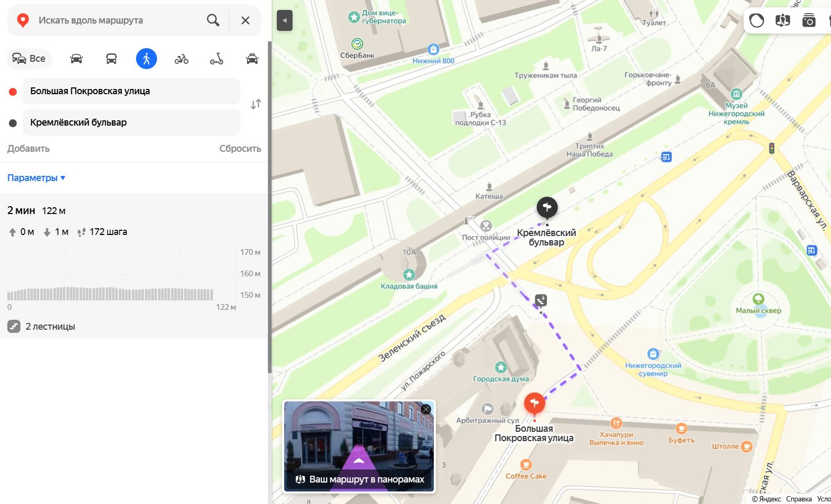This screenshot has height=504, width=831.
Task: Toggle the walking route mode
Action: [x=147, y=59]
